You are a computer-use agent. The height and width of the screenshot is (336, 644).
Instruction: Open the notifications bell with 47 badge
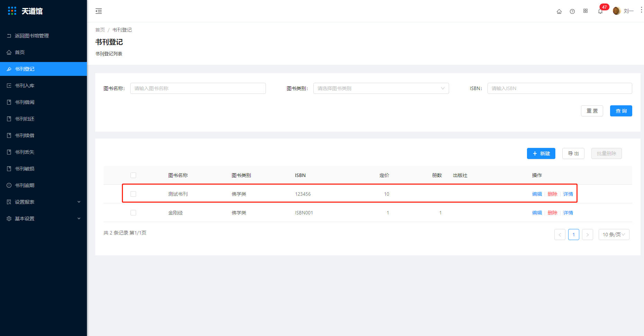[x=600, y=11]
